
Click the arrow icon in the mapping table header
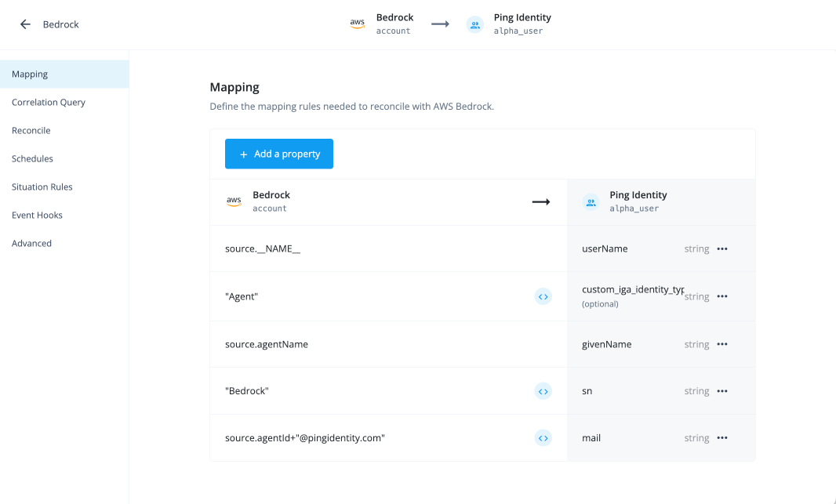tap(540, 202)
